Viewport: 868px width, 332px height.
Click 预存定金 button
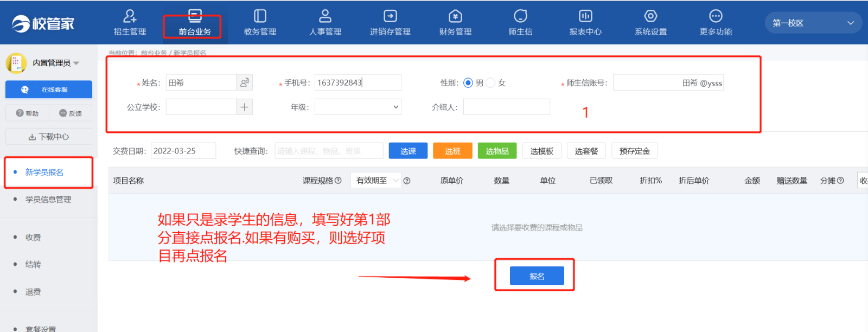point(634,151)
